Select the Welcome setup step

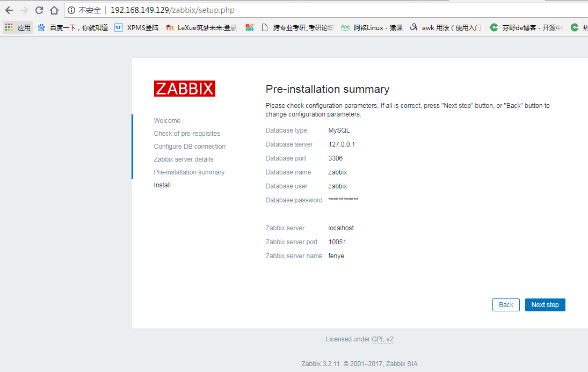coord(167,121)
